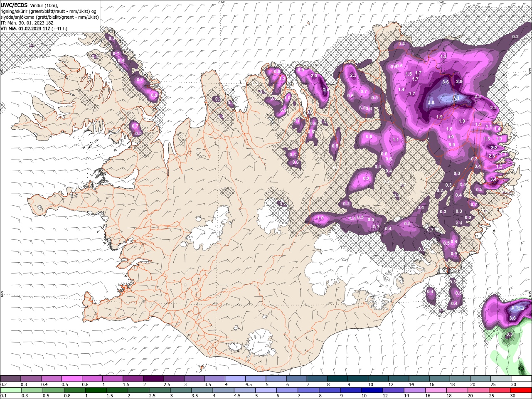
Task: Select the bright red 30 swatch in rain legend
Action: click(521, 390)
